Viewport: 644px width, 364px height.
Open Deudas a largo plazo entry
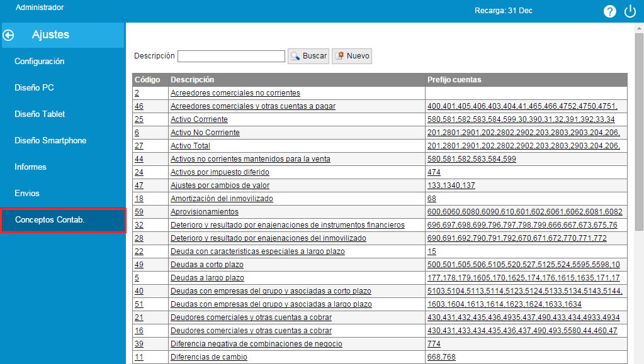click(207, 278)
